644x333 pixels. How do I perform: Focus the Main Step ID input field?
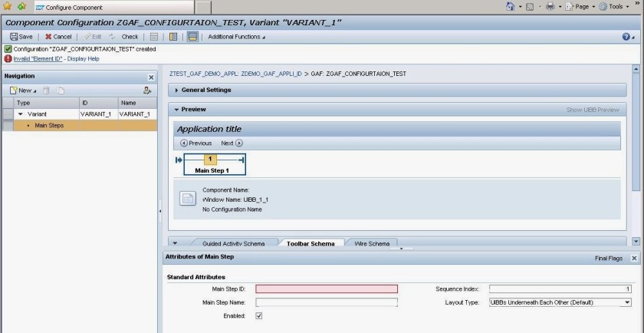(x=327, y=289)
